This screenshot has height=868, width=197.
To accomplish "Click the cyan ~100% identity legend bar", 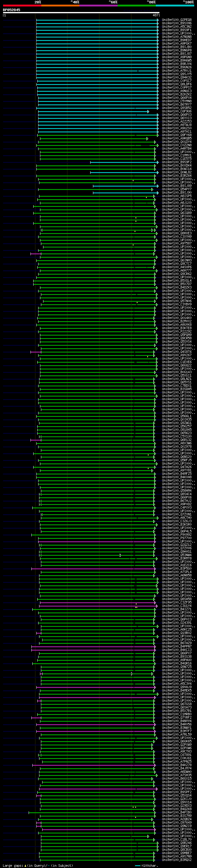I will 175,6.
